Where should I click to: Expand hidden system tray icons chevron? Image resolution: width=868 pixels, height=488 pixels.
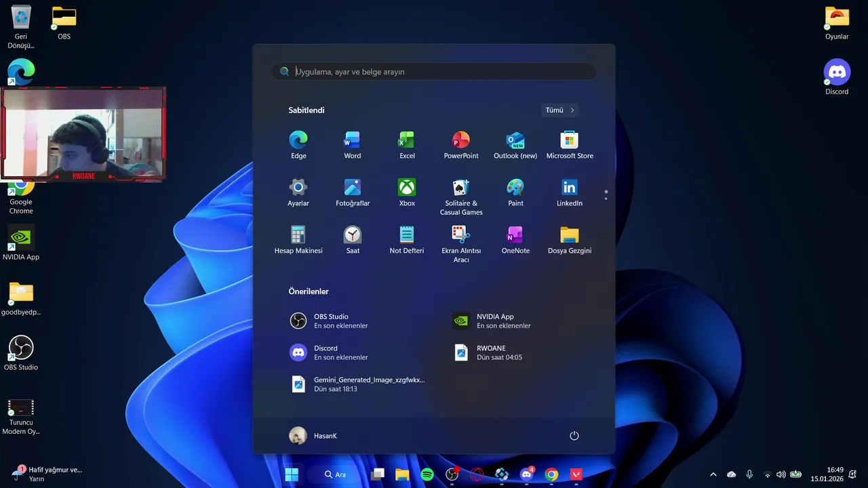[x=713, y=474]
